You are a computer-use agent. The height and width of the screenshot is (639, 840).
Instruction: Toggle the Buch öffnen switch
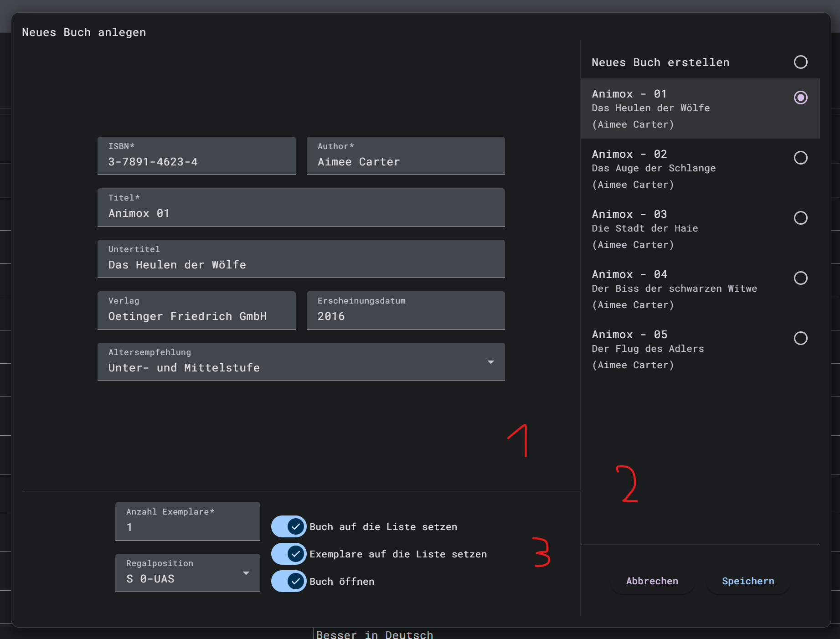[x=289, y=581]
